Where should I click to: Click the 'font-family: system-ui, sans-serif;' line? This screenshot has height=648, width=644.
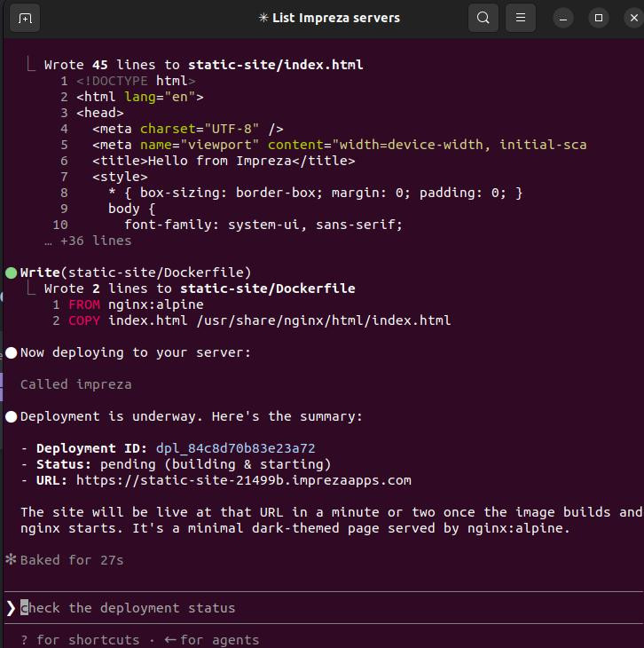coord(263,225)
